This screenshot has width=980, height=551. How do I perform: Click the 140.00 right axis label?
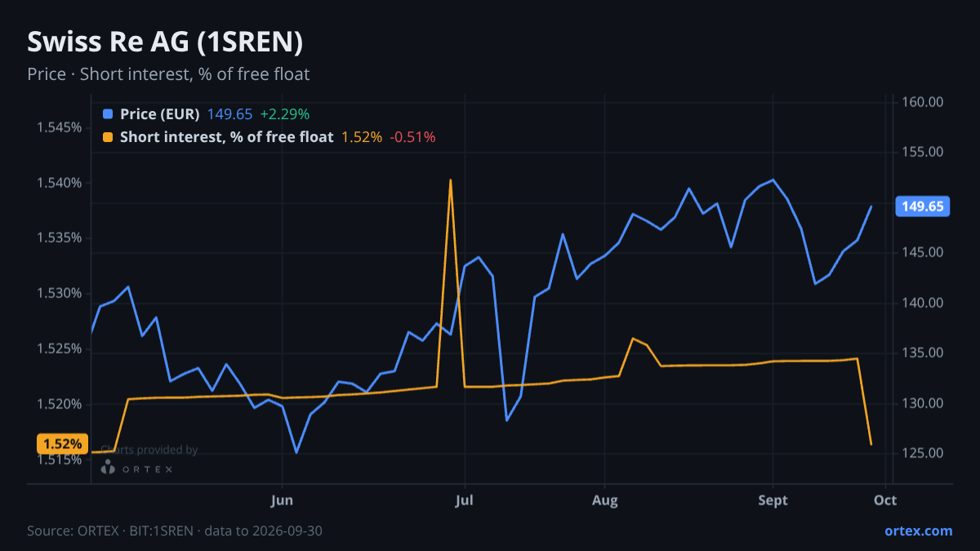[x=923, y=303]
